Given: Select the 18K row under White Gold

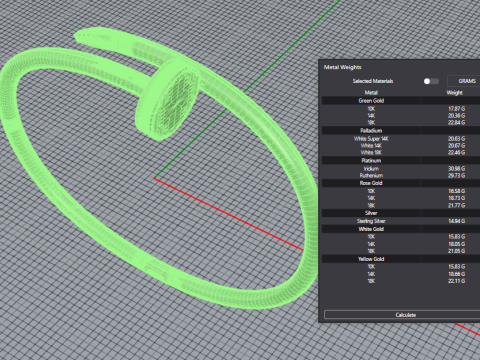Looking at the screenshot, I should (x=401, y=251).
